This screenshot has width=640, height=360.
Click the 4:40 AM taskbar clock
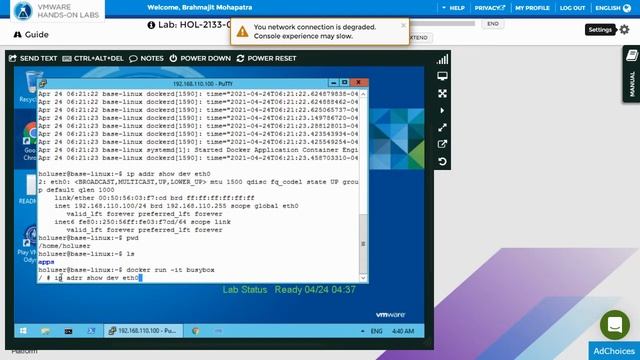[x=403, y=331]
